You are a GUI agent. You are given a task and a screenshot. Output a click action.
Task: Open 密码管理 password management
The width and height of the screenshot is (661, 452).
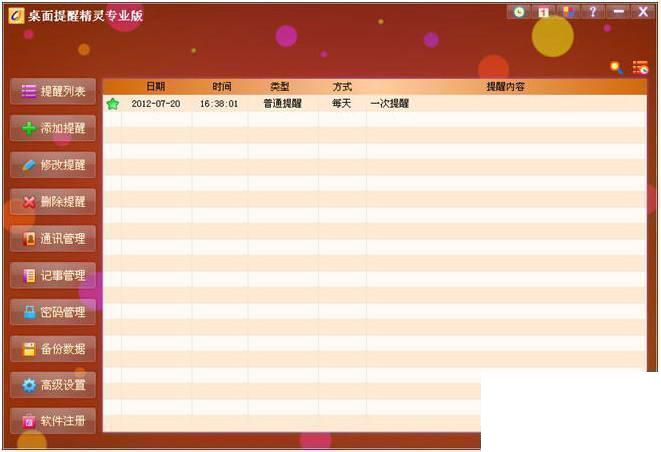coord(53,312)
